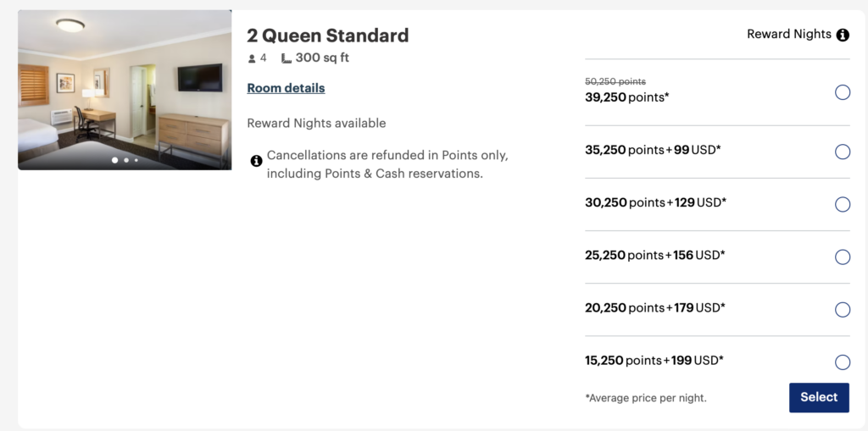The width and height of the screenshot is (868, 431).
Task: Open the Room details link
Action: click(286, 88)
